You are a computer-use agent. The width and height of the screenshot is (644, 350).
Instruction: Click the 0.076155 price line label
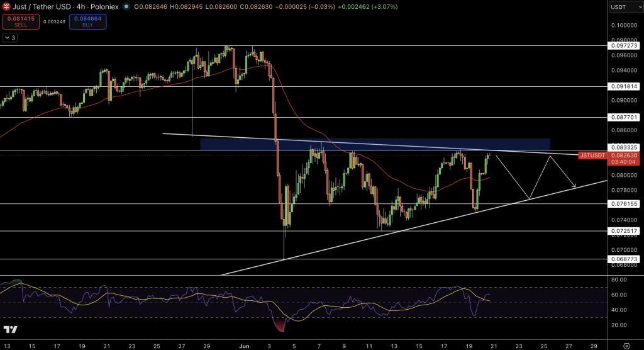(x=624, y=203)
